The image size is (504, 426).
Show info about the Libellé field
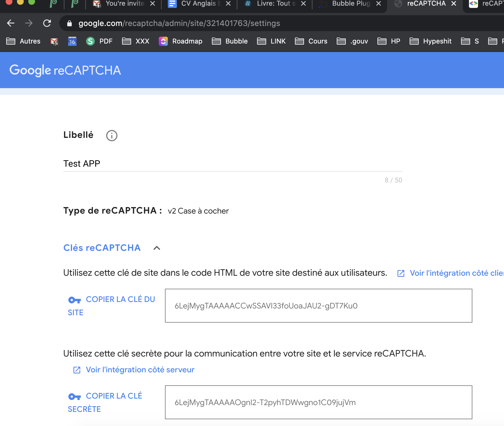[x=112, y=136]
